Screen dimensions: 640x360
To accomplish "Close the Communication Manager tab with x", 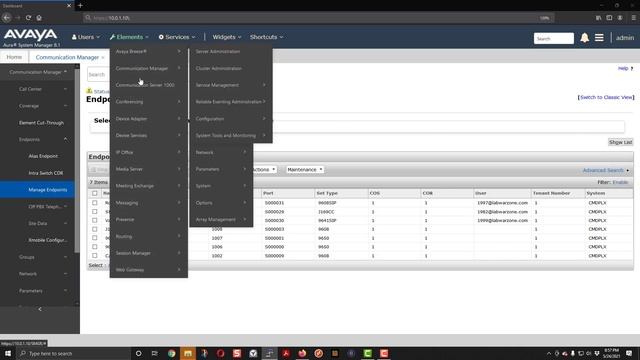I will pos(103,58).
